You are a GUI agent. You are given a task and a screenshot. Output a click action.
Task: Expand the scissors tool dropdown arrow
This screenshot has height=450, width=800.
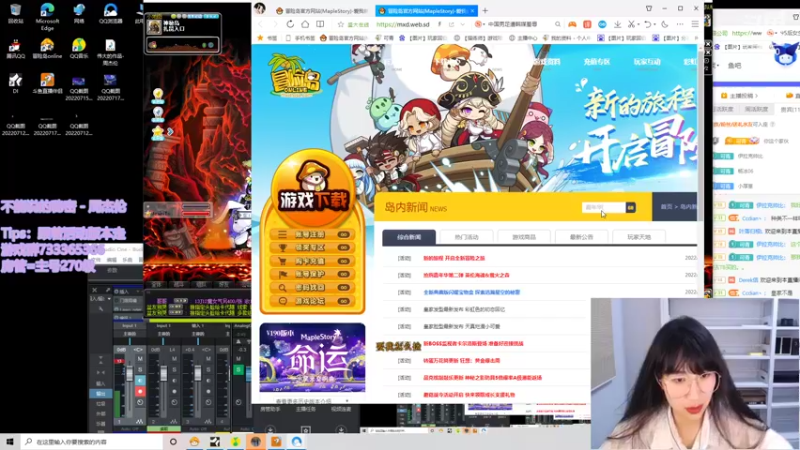point(638,24)
